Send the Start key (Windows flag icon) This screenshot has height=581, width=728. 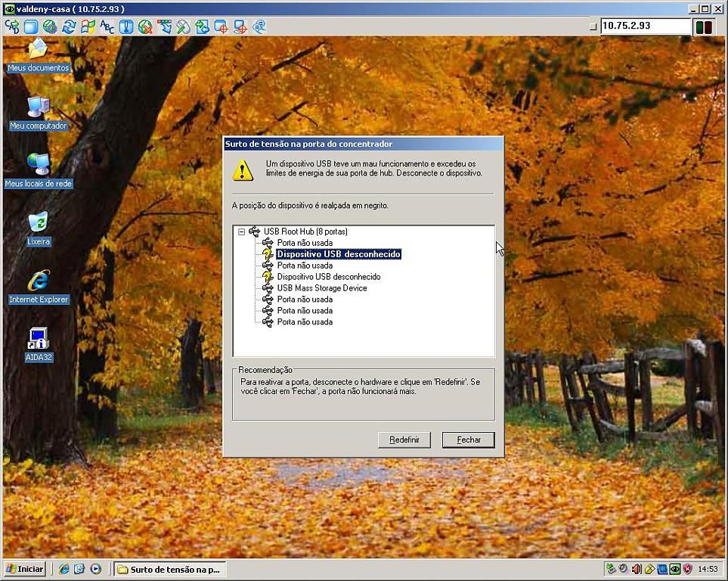click(x=88, y=26)
